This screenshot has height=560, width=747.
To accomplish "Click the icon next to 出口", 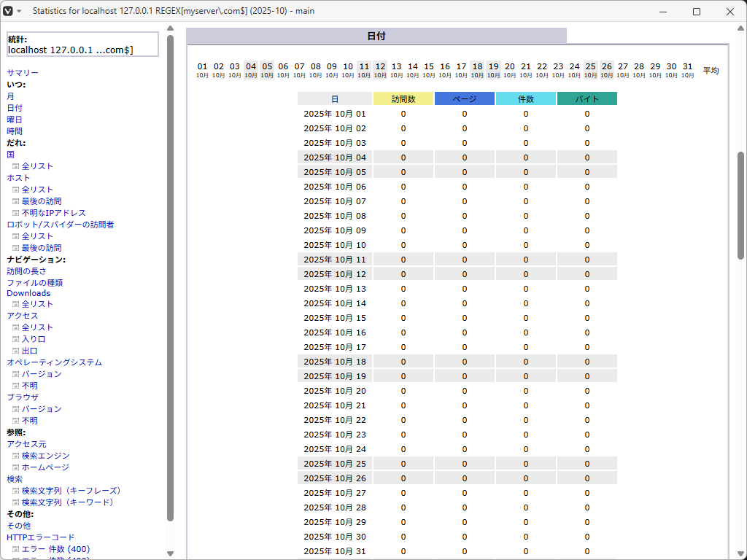I will 15,351.
